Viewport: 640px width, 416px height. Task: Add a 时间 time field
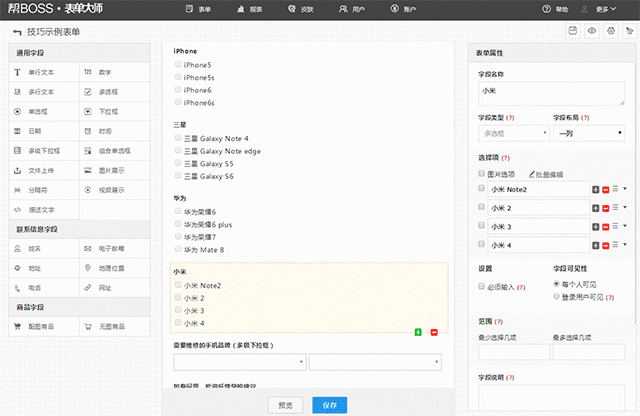click(115, 131)
